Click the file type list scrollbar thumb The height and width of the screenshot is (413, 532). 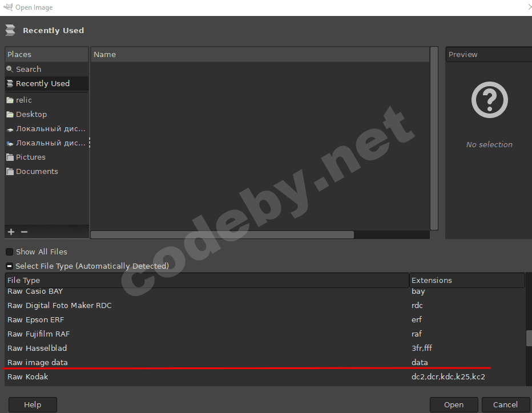tap(529, 338)
